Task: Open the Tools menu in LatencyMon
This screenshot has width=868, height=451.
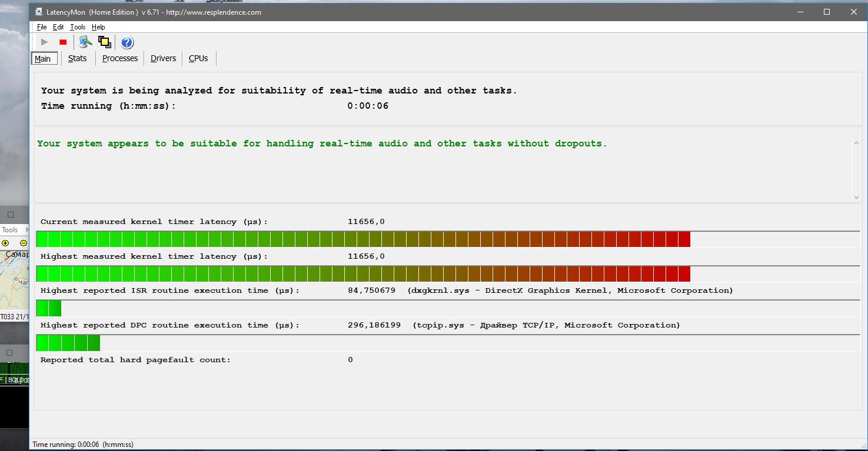Action: [x=78, y=27]
